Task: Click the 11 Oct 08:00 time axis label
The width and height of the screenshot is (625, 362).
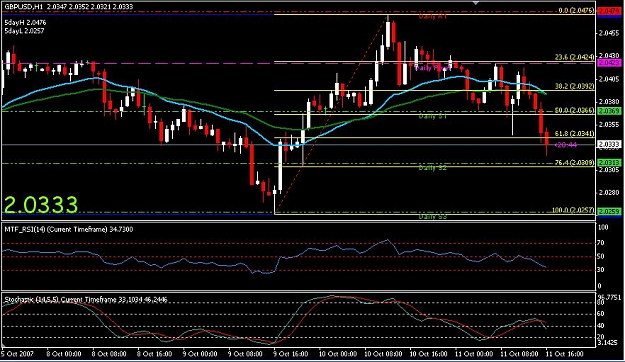Action: click(519, 354)
